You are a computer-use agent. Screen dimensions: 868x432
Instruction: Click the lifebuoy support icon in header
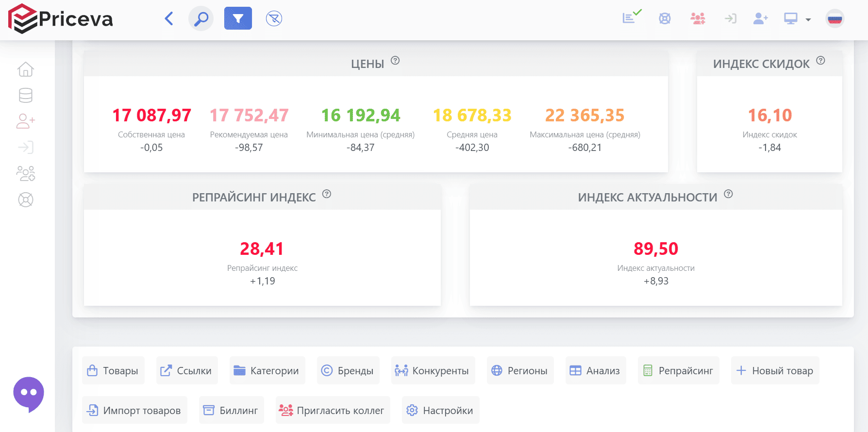[665, 18]
